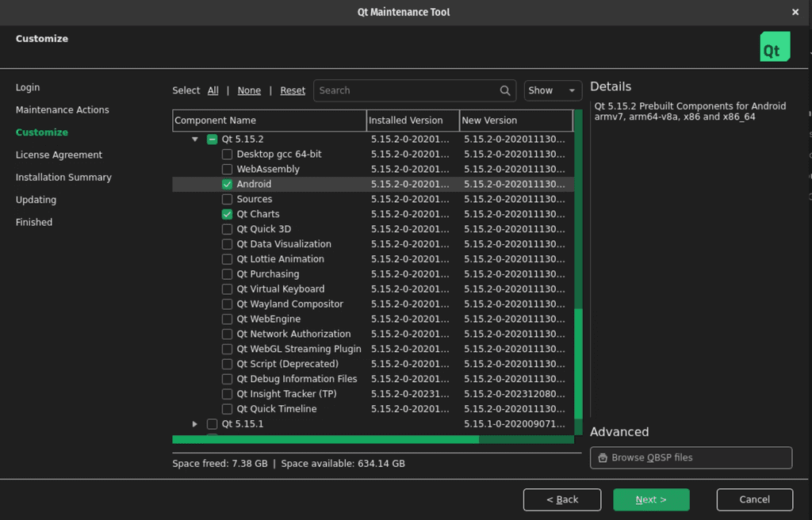Check the Qt 5.15.1 checkbox
This screenshot has width=812, height=520.
212,424
